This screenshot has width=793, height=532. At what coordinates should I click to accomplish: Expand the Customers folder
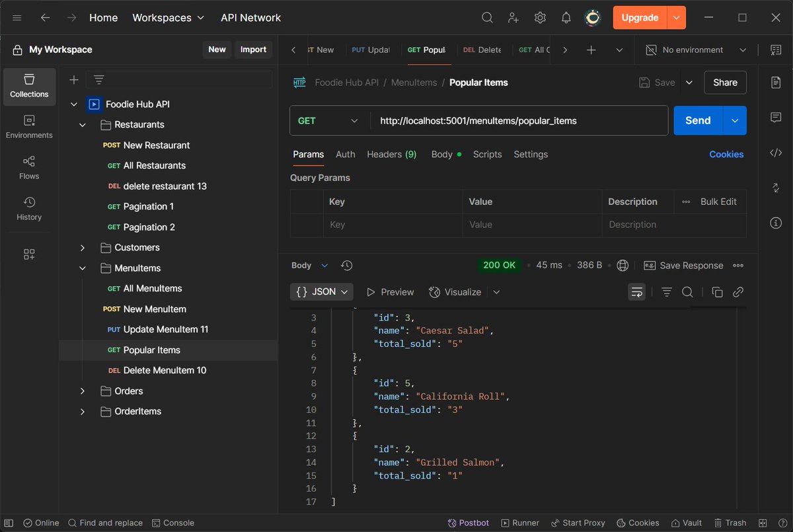(x=83, y=248)
